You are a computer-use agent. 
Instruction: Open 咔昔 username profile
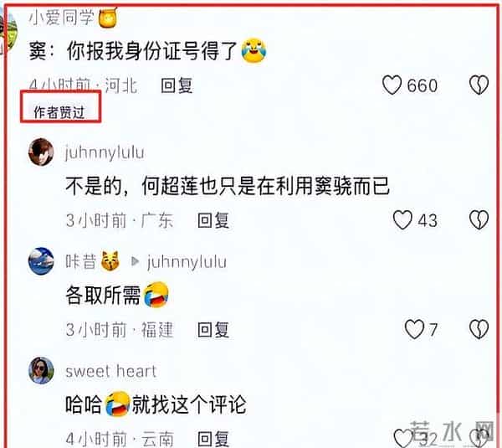point(80,261)
